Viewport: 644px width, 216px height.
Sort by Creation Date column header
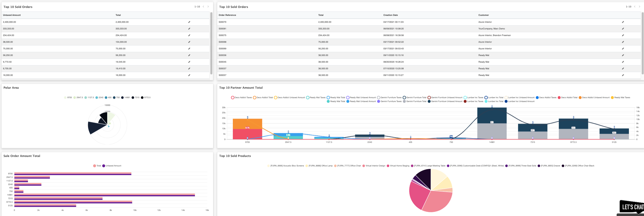click(390, 15)
